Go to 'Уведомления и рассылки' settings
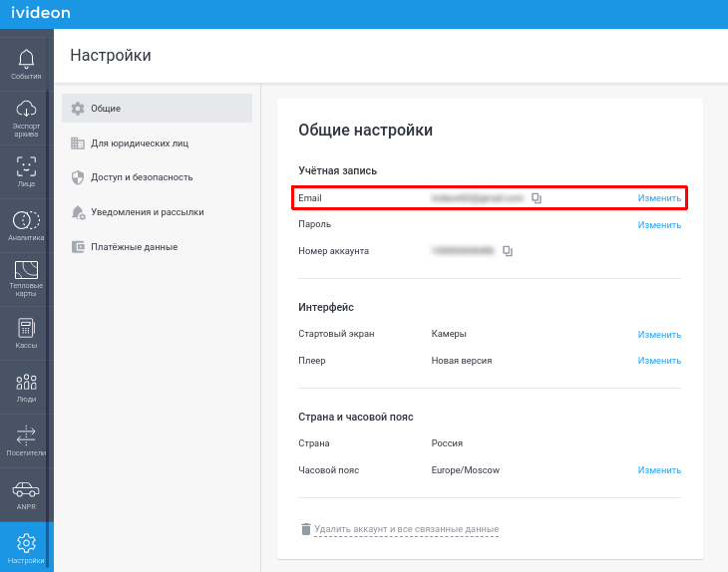The width and height of the screenshot is (728, 572). 157,212
